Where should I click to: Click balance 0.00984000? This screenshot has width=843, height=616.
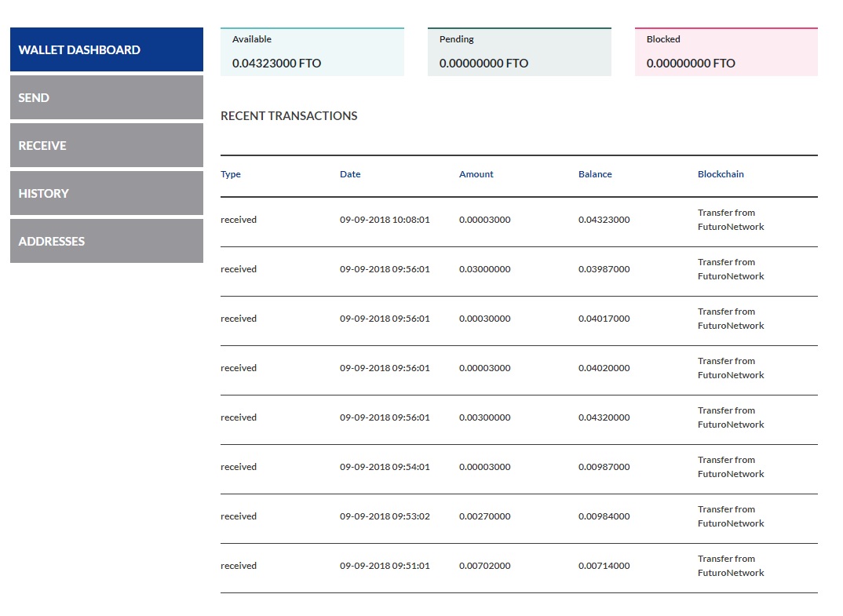(604, 516)
